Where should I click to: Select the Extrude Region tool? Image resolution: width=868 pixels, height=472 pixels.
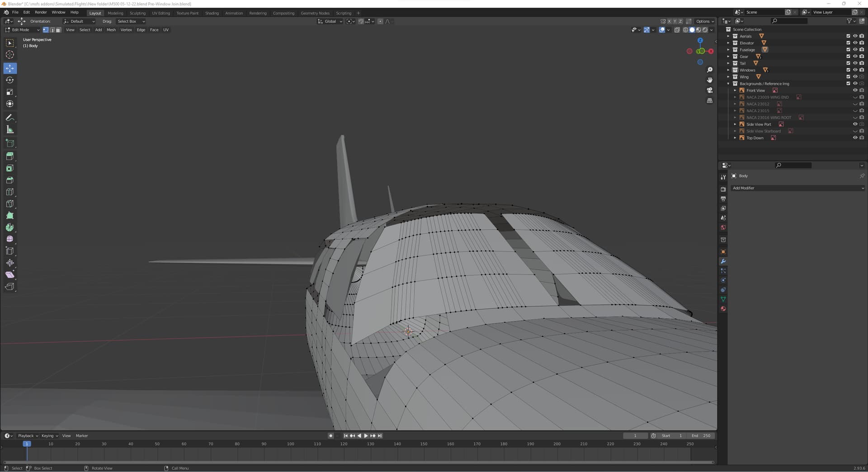coord(10,156)
